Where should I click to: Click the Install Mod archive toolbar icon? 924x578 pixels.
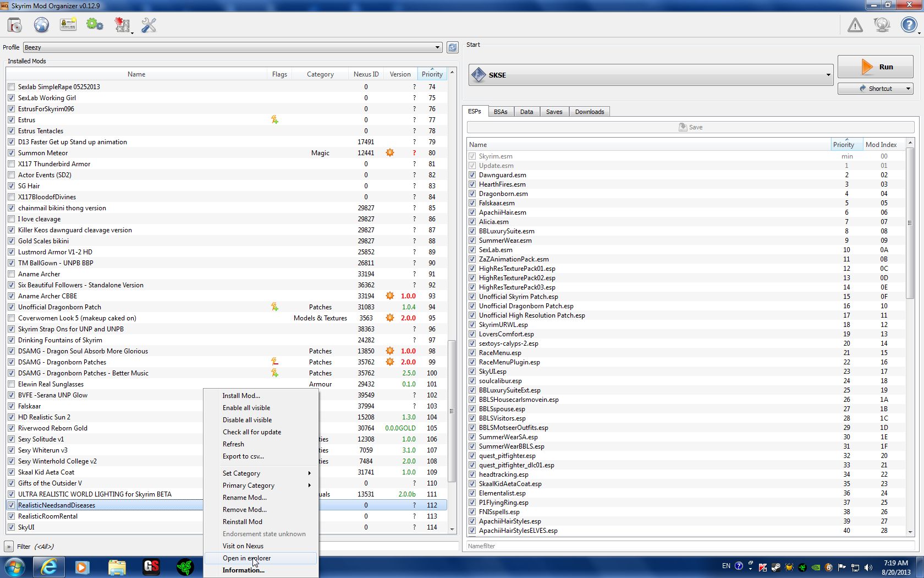[15, 25]
